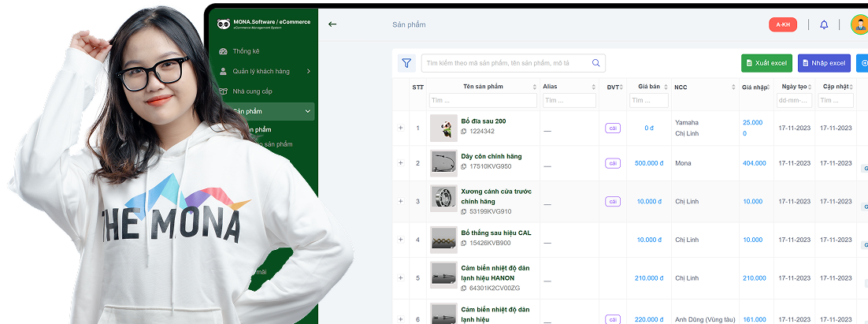Sort by Alias column
Viewport: 868px width, 324px height.
pos(593,87)
